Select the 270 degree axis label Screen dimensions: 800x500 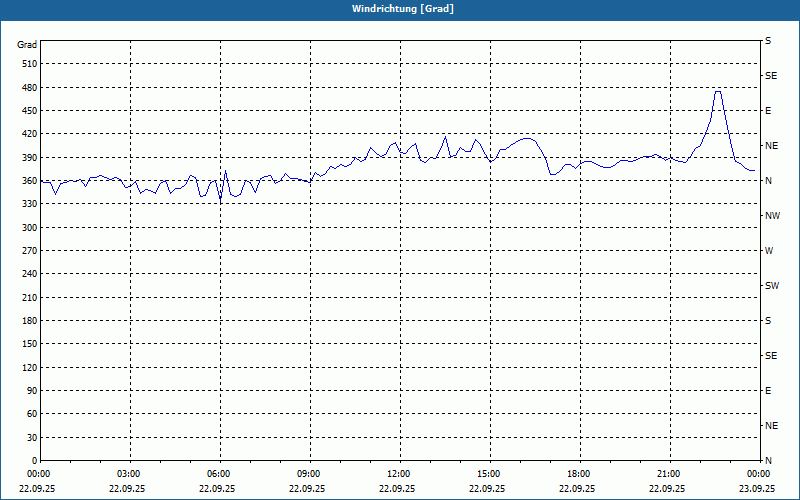[x=30, y=251]
